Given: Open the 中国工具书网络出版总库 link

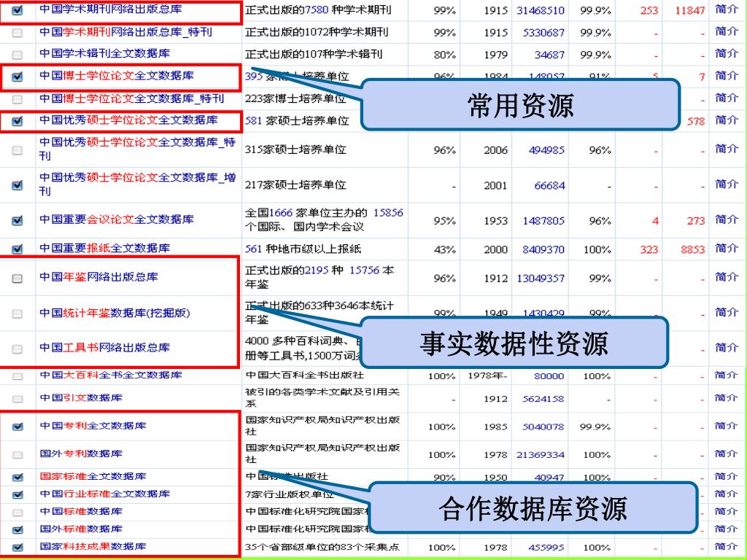Looking at the screenshot, I should point(105,348).
